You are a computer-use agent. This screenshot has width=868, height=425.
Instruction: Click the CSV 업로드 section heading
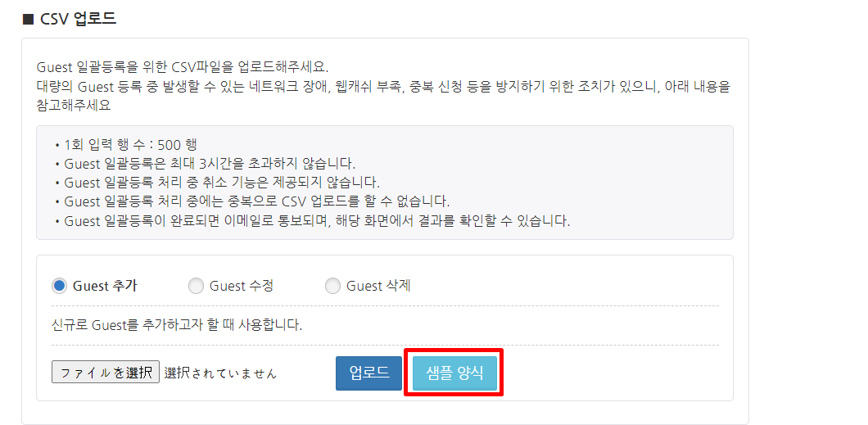[78, 18]
